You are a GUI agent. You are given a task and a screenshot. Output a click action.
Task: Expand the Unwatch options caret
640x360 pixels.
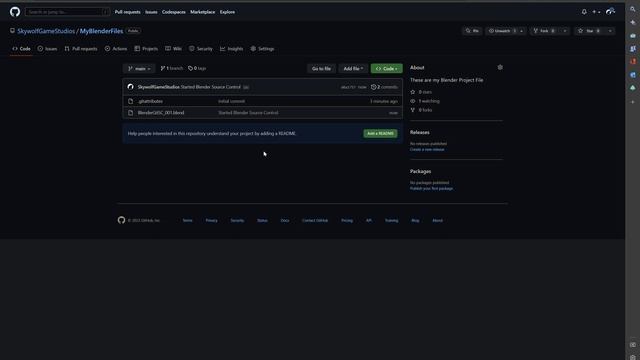[522, 31]
